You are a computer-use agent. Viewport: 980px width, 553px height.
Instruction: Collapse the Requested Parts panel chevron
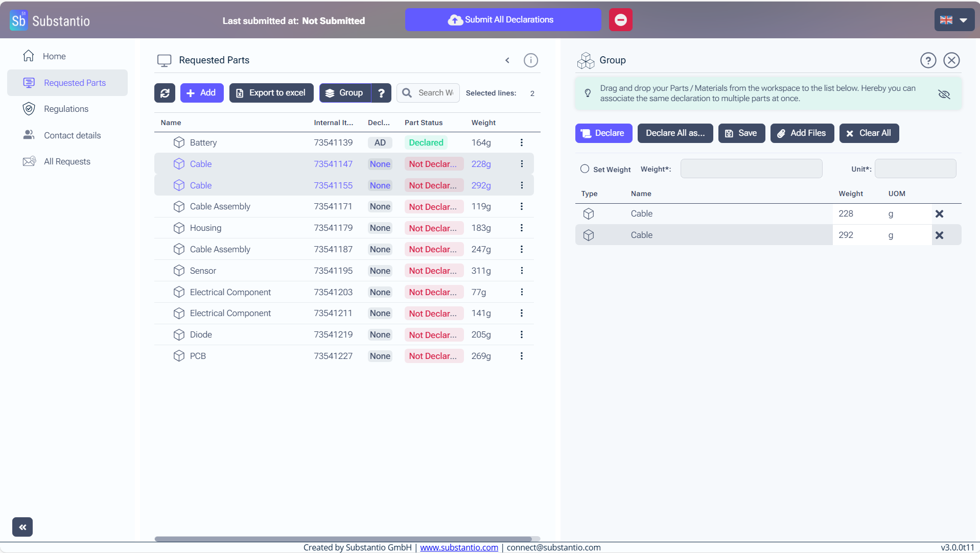pos(507,60)
